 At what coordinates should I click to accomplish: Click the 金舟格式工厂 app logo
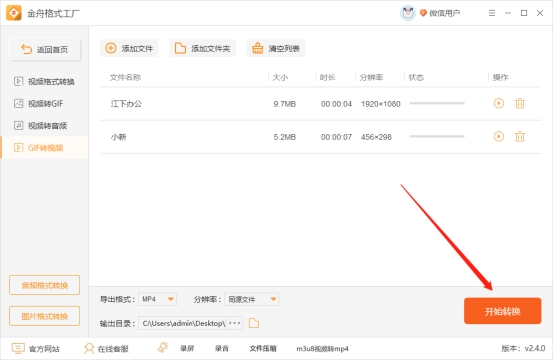click(x=14, y=13)
